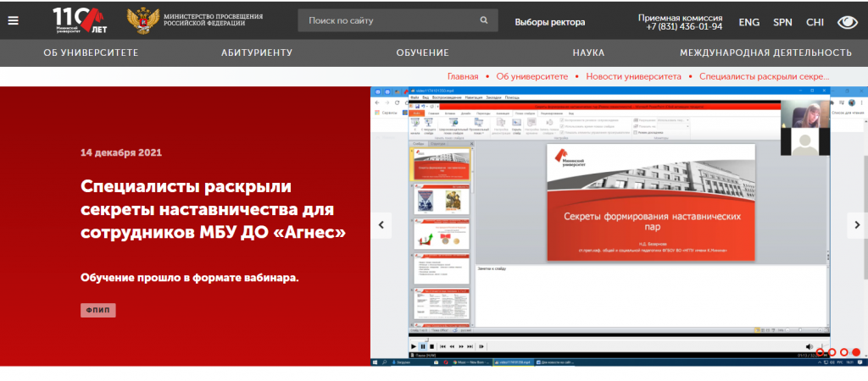Click the date '14 декабря 2021'
868x381 pixels.
tap(121, 152)
